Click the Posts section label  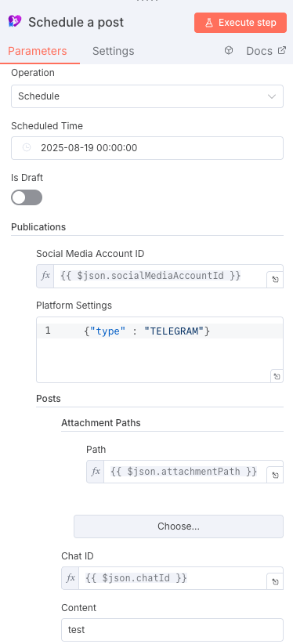click(x=49, y=399)
